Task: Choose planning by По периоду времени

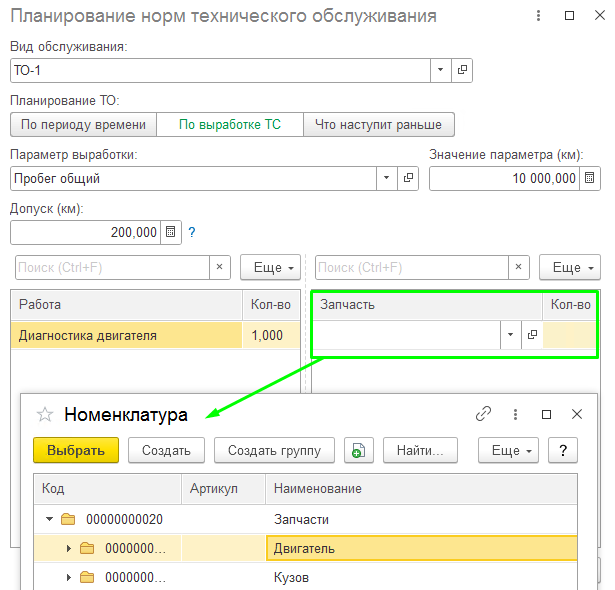Action: tap(83, 125)
